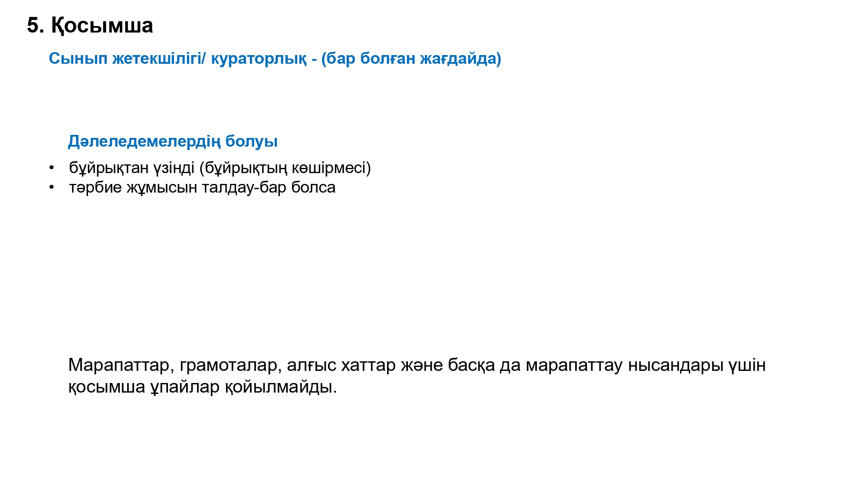
Task: Select the phrase "тәрбие жұмысын"
Action: click(x=133, y=187)
